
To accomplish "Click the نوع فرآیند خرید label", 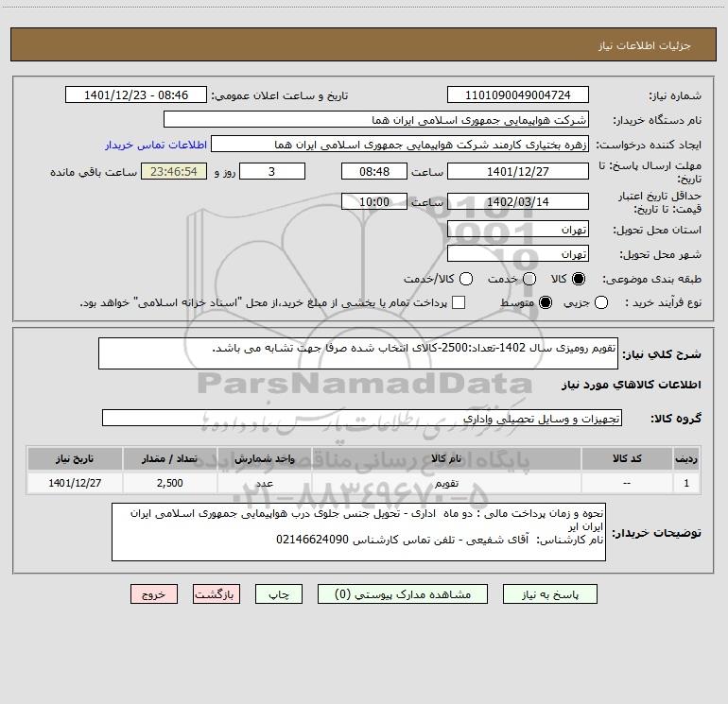I will pyautogui.click(x=663, y=303).
